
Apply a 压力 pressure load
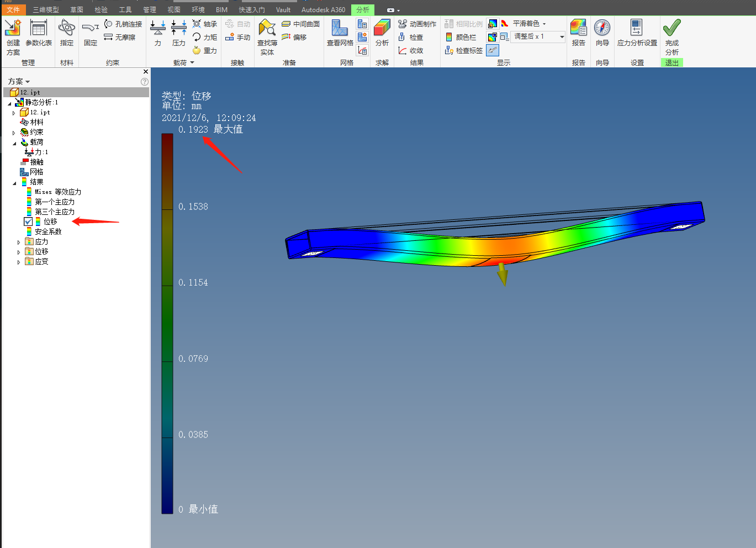tap(179, 33)
